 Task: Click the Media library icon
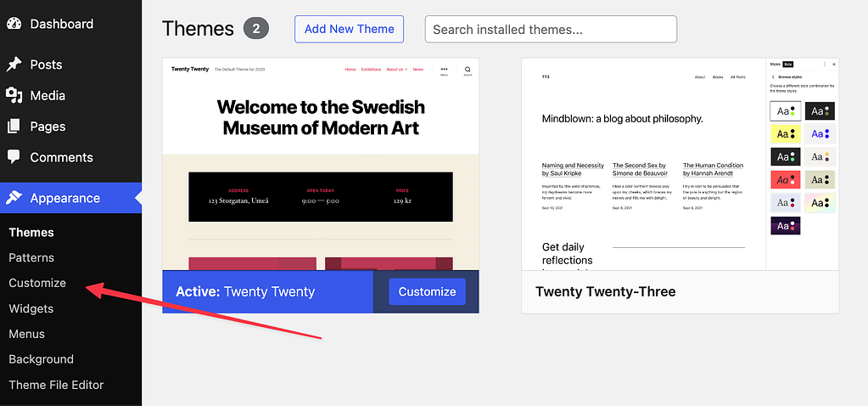14,95
